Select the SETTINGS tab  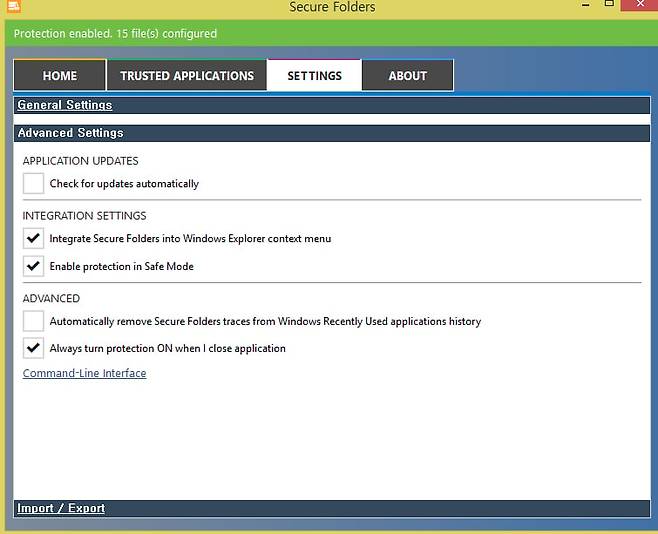coord(314,76)
